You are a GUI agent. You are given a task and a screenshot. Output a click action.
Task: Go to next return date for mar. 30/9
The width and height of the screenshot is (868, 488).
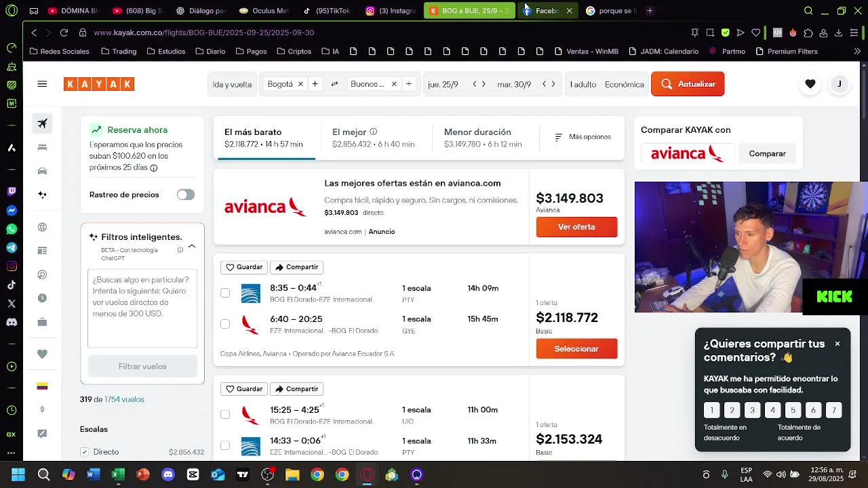click(x=553, y=84)
